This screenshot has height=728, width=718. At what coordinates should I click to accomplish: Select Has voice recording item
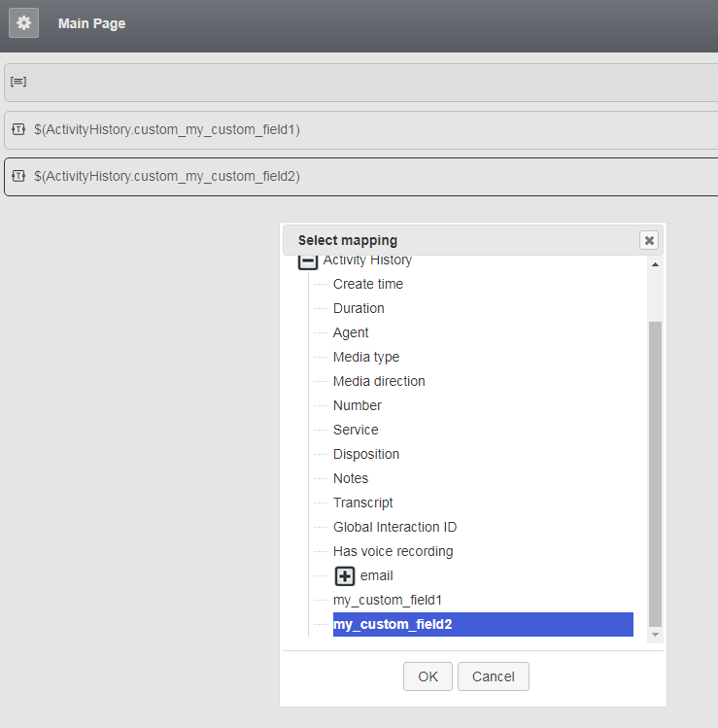click(x=393, y=551)
